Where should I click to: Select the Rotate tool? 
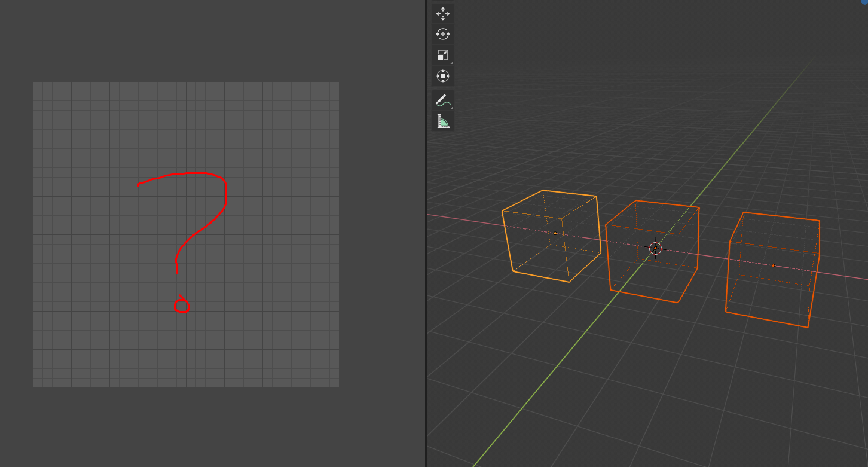tap(442, 35)
